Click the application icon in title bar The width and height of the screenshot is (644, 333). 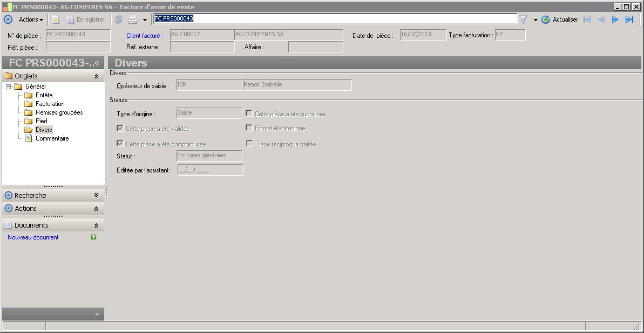tap(6, 7)
